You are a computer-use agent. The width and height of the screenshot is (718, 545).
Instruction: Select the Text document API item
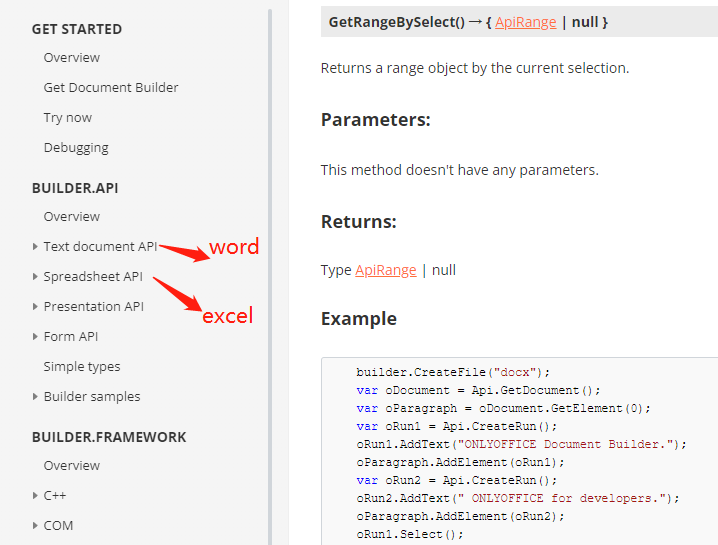(100, 246)
